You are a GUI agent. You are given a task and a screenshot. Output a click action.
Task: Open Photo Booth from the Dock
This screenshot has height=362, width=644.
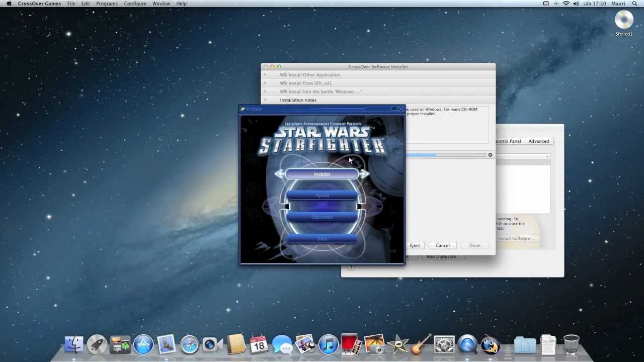click(x=351, y=345)
